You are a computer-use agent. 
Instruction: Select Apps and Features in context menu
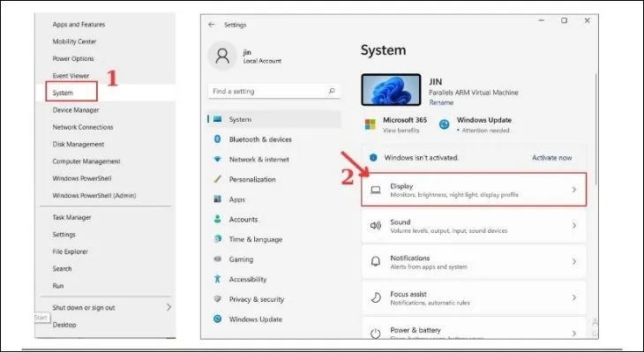point(79,24)
